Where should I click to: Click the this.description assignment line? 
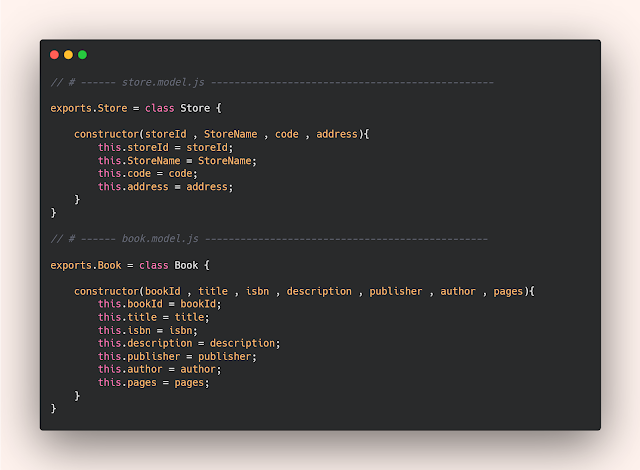click(x=189, y=343)
